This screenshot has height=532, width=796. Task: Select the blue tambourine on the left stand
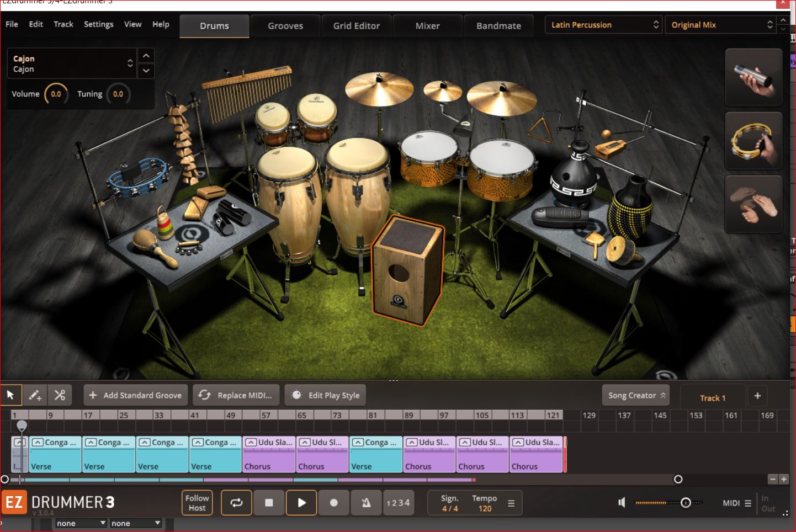point(138,177)
